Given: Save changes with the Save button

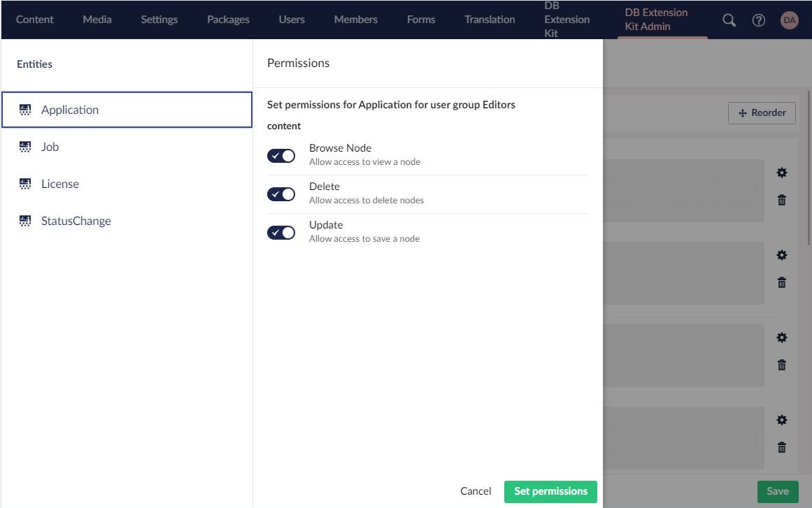Looking at the screenshot, I should tap(777, 491).
